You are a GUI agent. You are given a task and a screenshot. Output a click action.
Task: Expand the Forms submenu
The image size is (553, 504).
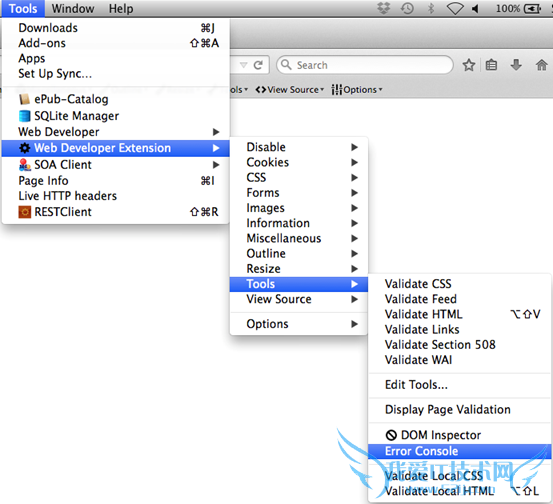(299, 193)
